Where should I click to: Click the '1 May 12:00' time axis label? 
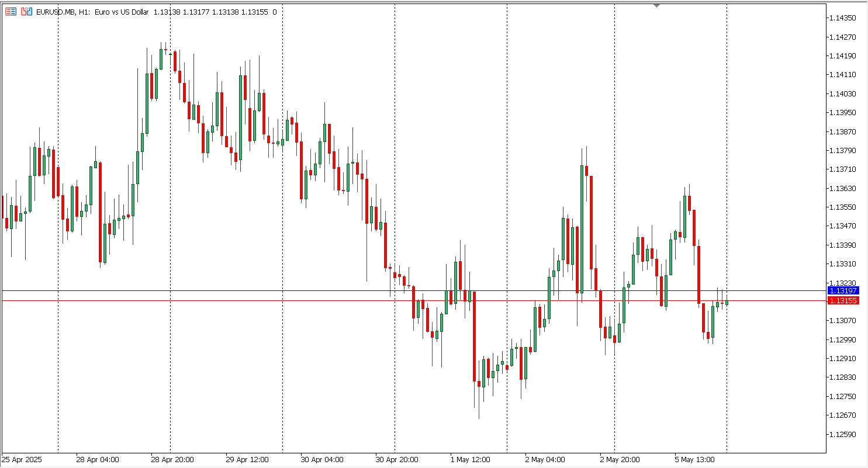coord(470,460)
